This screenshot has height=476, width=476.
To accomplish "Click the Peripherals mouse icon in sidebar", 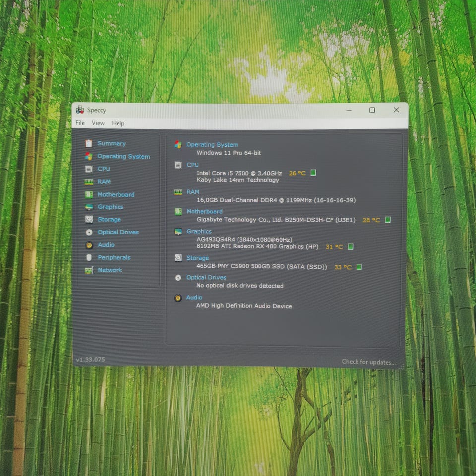I will [x=89, y=258].
